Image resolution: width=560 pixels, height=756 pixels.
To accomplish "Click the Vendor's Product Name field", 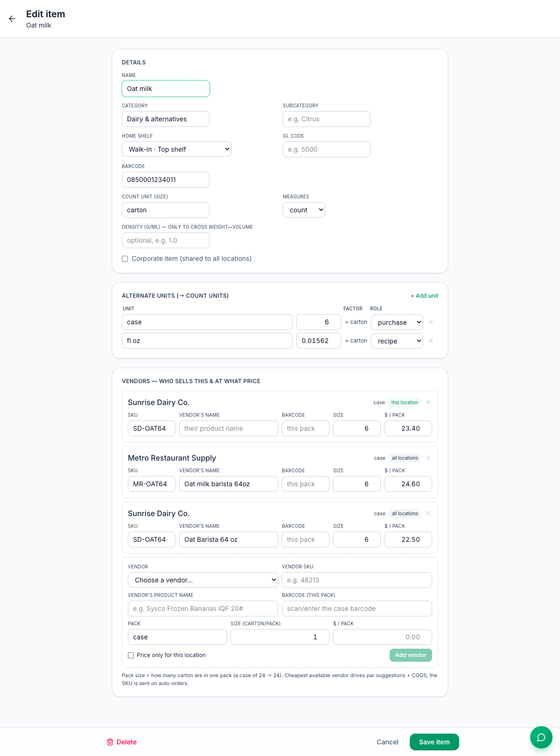I will pos(203,609).
